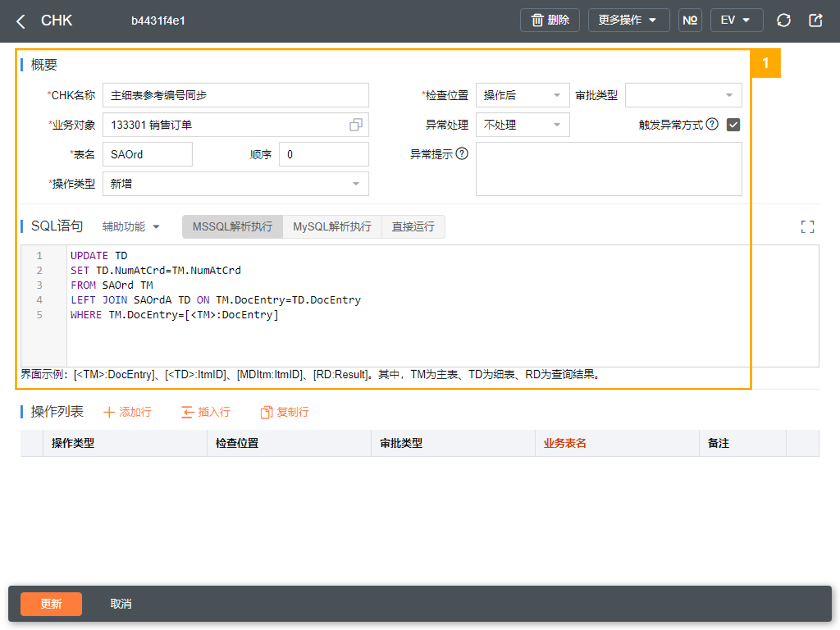Open the 业务对象 lookup icon

[x=356, y=125]
